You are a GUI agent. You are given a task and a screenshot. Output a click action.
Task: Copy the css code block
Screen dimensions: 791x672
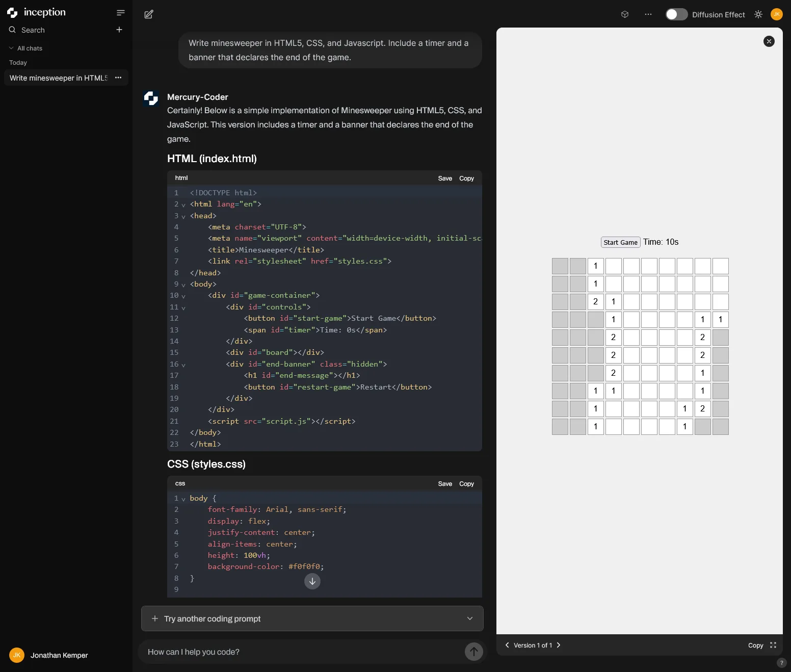466,484
